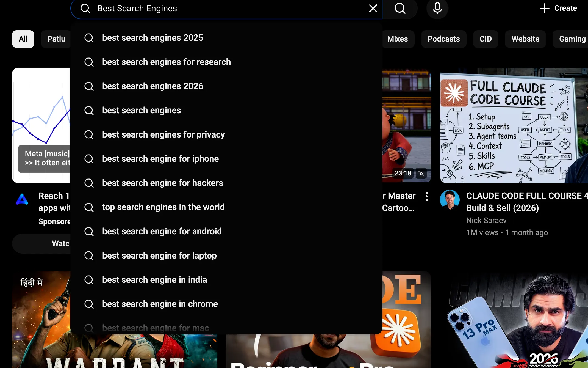Image resolution: width=588 pixels, height=368 pixels.
Task: Unmute the video preview audio icon
Action: [x=421, y=173]
